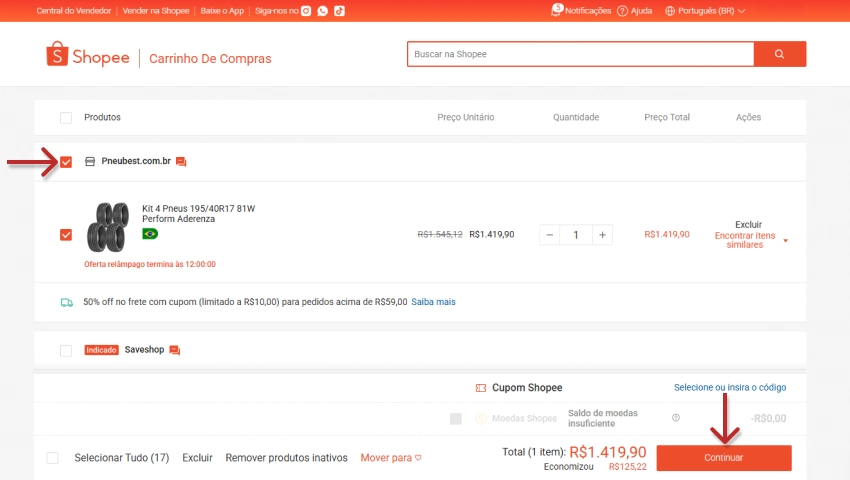This screenshot has height=480, width=850.
Task: Open the Mover para menu
Action: point(391,458)
